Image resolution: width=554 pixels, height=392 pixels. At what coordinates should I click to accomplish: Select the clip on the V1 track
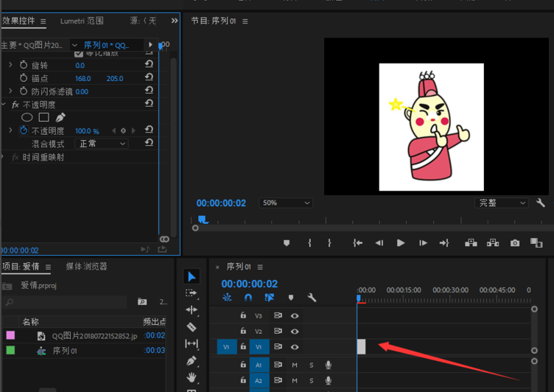tap(361, 346)
